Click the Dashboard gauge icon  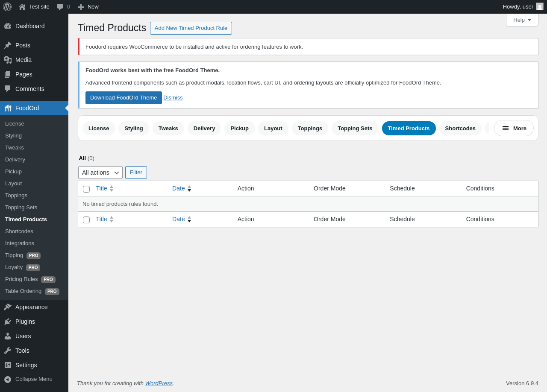(8, 26)
